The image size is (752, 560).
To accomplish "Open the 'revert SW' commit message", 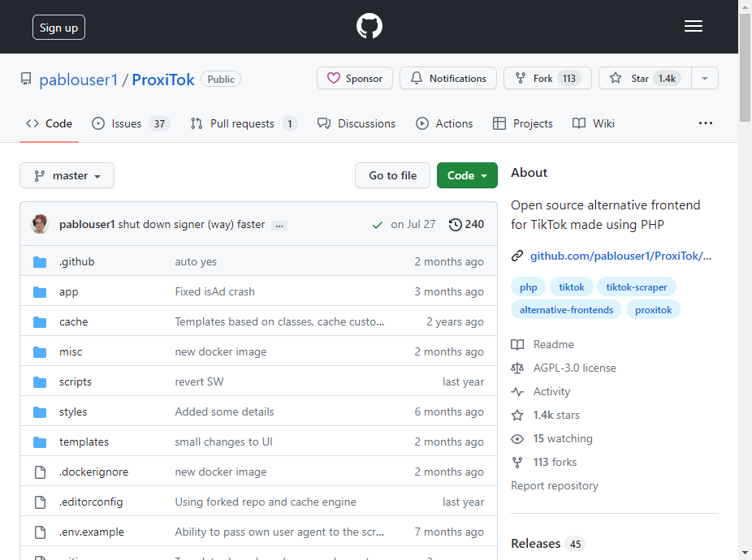I will click(x=199, y=381).
